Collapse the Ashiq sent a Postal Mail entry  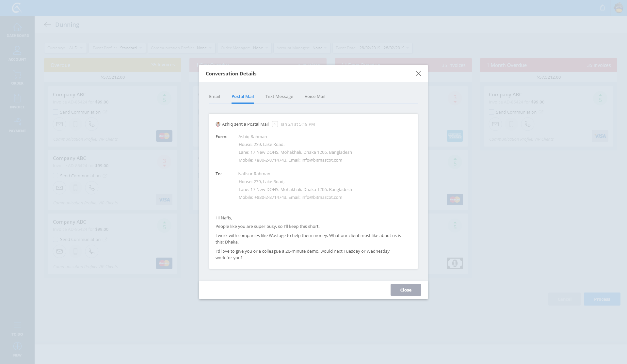tap(275, 124)
